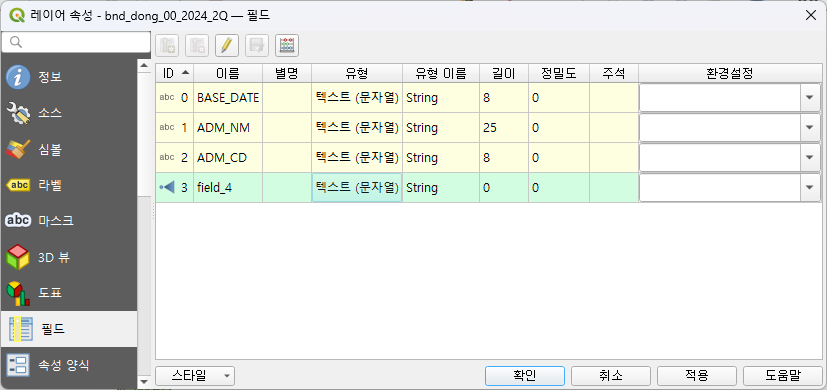Click the 정밀도 cell of ADM_CD row
The height and width of the screenshot is (390, 827).
point(559,157)
